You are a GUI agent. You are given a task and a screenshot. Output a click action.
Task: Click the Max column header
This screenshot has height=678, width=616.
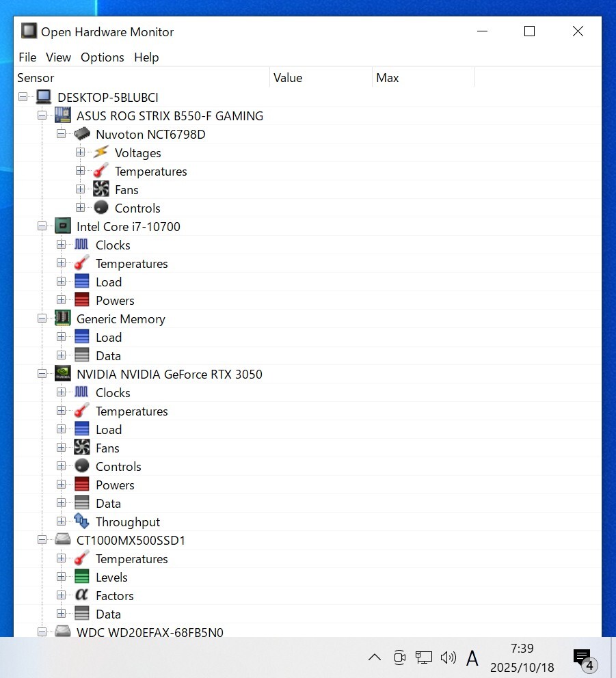(423, 77)
